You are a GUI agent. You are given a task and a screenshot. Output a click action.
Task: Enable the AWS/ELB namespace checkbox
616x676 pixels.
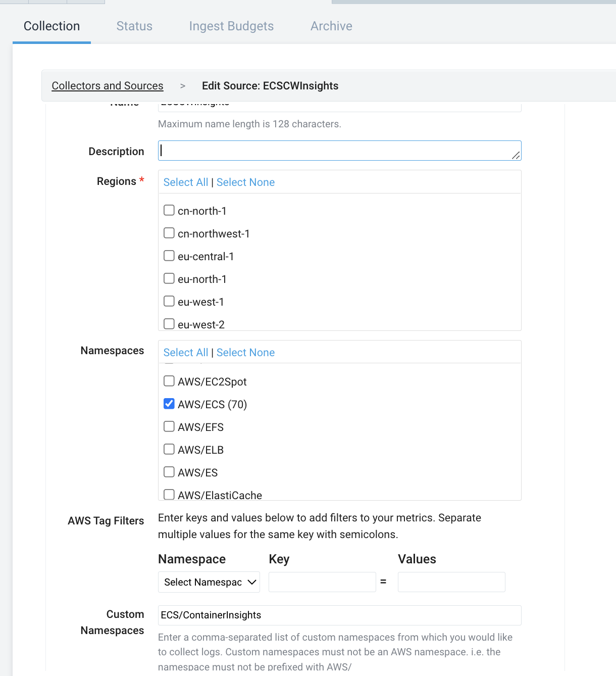tap(169, 449)
